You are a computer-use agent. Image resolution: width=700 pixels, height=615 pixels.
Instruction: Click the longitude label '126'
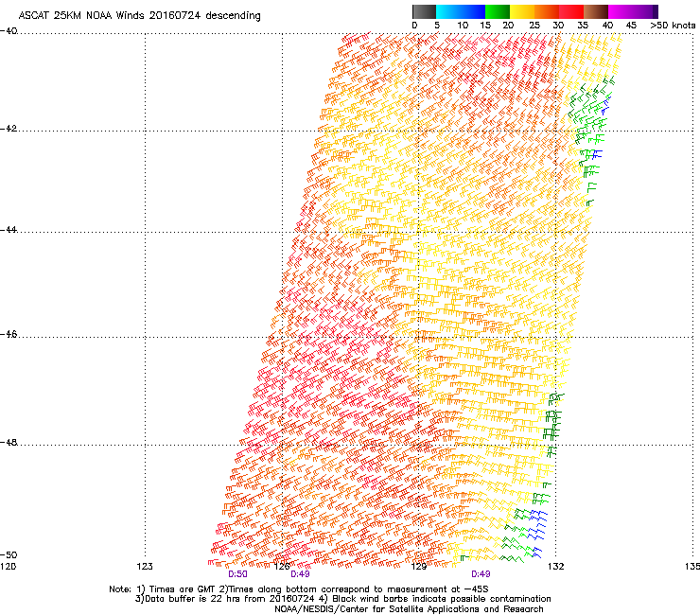pyautogui.click(x=282, y=567)
